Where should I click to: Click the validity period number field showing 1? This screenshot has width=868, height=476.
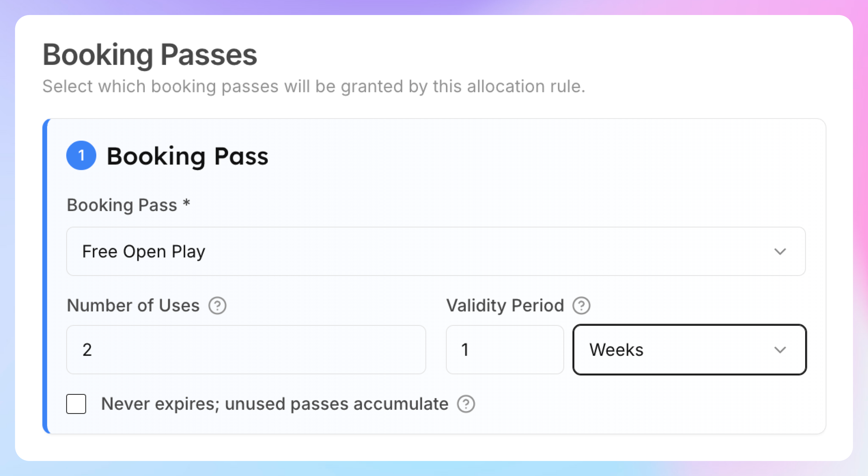point(505,350)
